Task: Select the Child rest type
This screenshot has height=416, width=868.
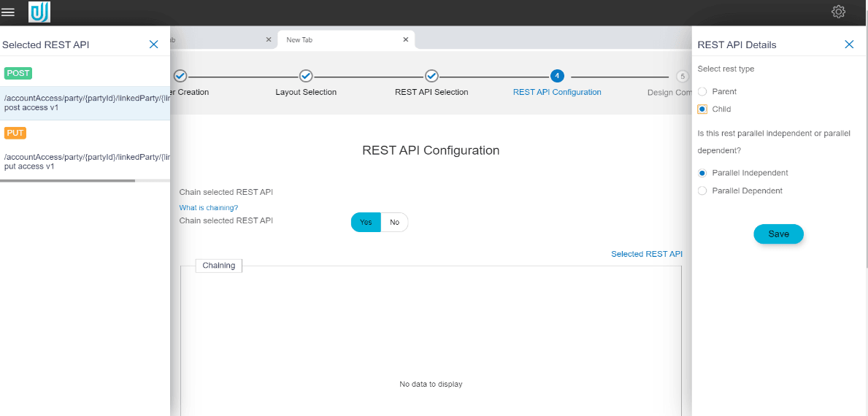Action: coord(702,109)
